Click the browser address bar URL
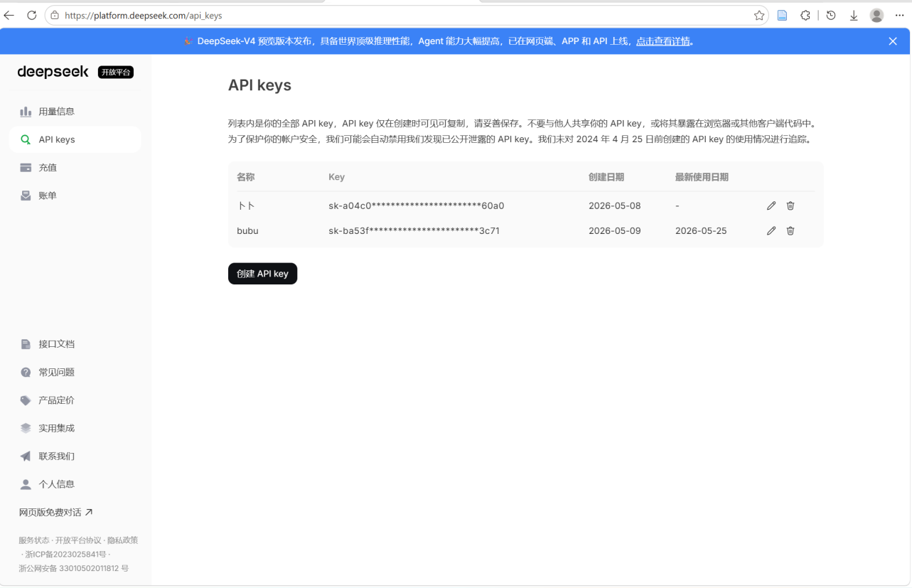This screenshot has width=912, height=588. [143, 15]
